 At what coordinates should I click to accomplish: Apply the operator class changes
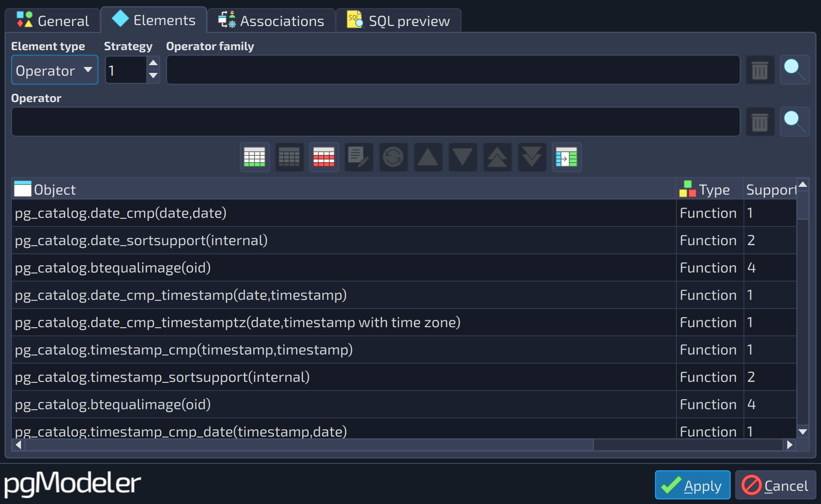[692, 485]
